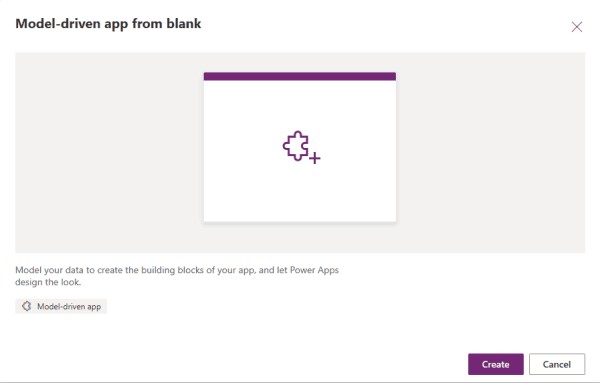Click the plus sign beside the puzzle icon
The width and height of the screenshot is (600, 383).
315,158
